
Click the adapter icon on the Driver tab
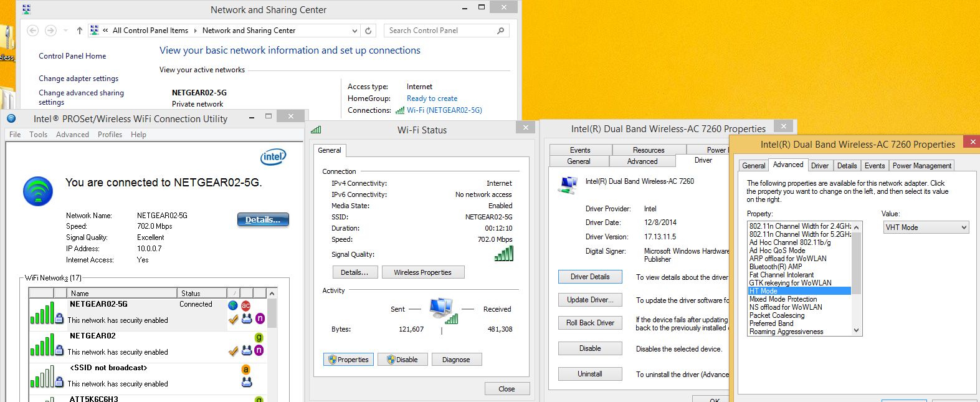pyautogui.click(x=569, y=184)
